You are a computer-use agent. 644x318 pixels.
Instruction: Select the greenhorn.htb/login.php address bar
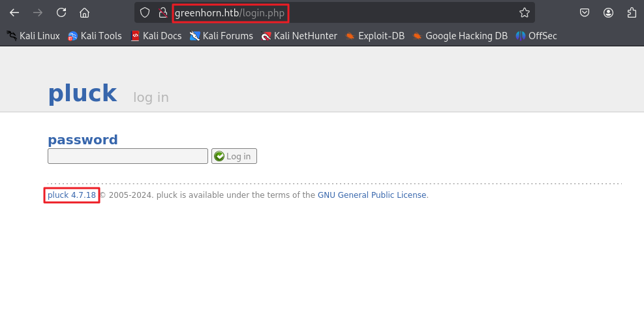(x=334, y=13)
